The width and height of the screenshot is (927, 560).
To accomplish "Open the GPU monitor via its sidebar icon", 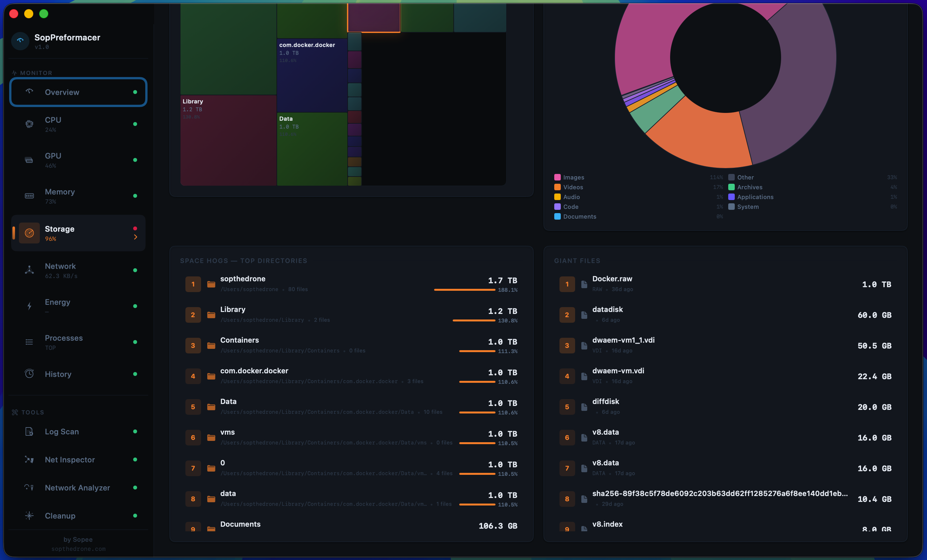I will click(29, 160).
